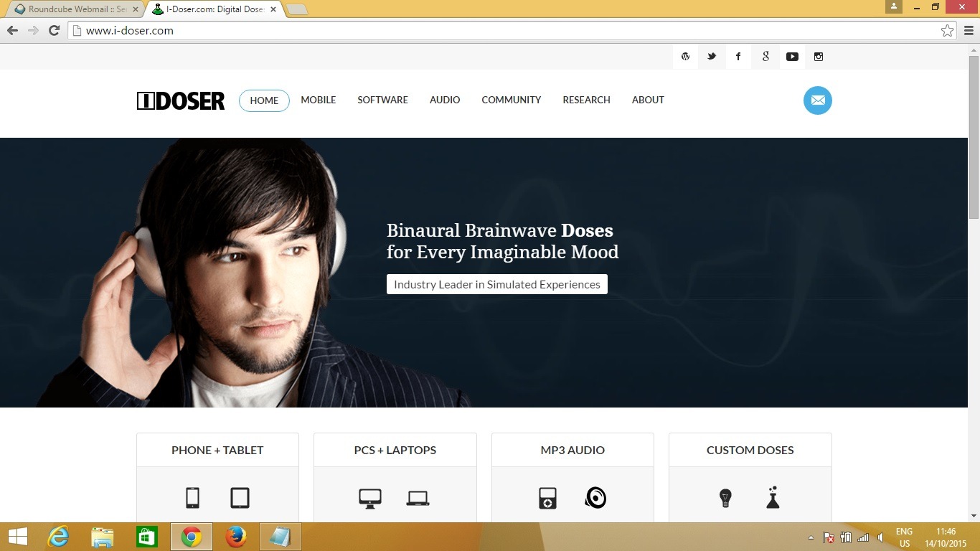Switch to the Roundcube Webmail tab
Viewport: 980px width, 551px height.
point(72,9)
